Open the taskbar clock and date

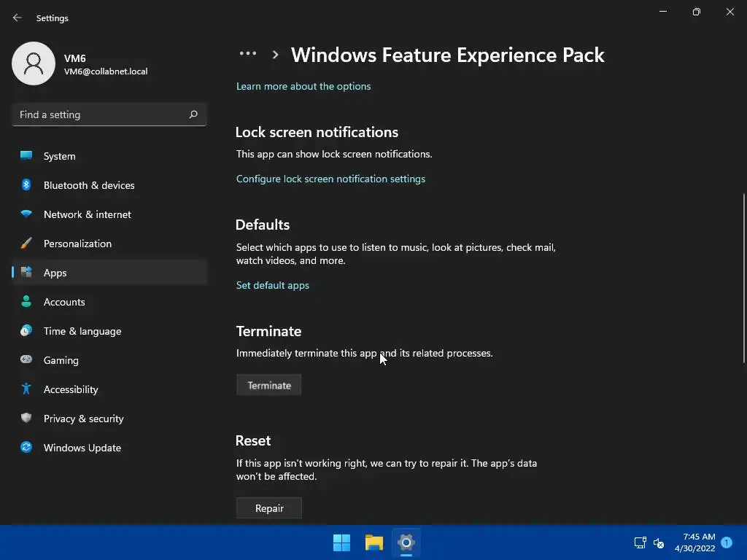[695, 542]
